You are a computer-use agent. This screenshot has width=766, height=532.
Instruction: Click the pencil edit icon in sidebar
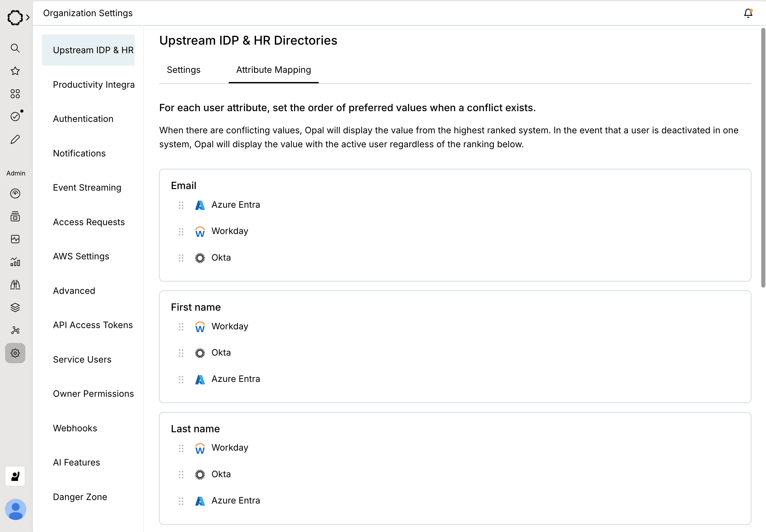click(x=15, y=139)
